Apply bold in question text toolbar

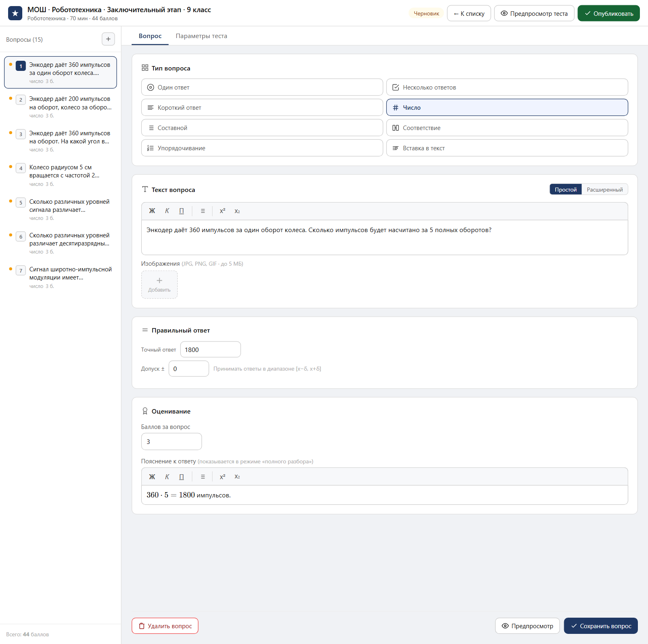(152, 211)
